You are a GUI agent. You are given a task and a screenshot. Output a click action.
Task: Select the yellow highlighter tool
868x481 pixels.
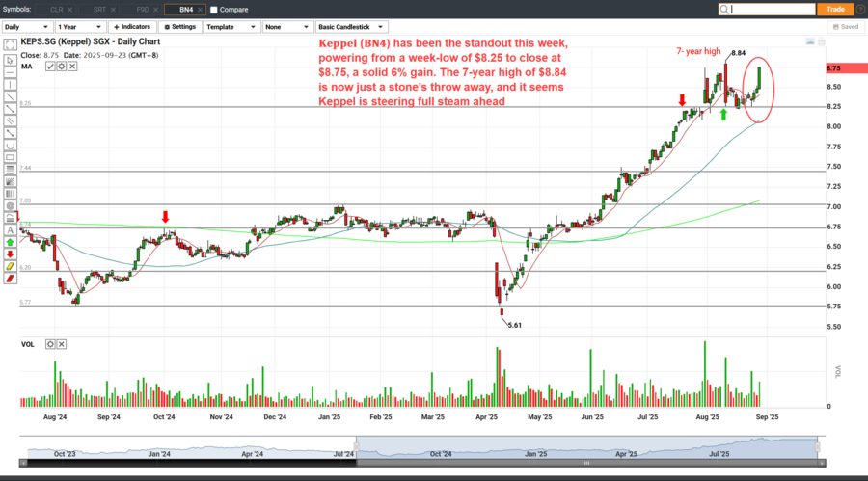(10, 267)
